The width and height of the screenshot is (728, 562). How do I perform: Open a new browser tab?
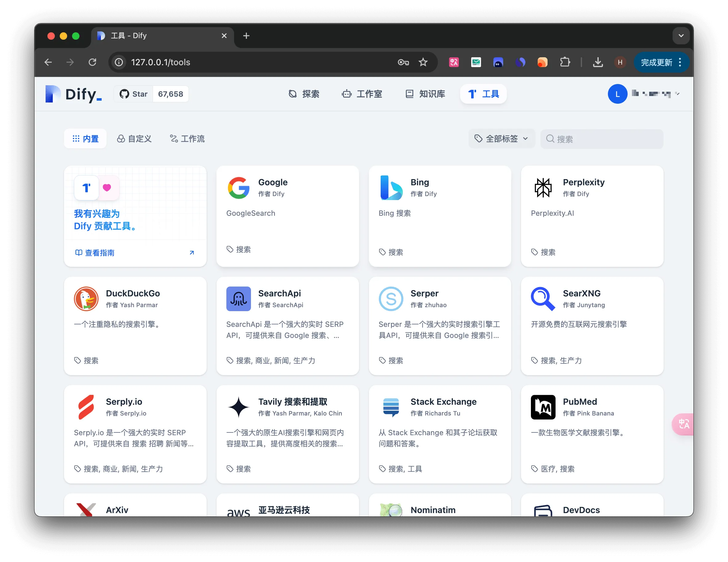click(x=246, y=36)
